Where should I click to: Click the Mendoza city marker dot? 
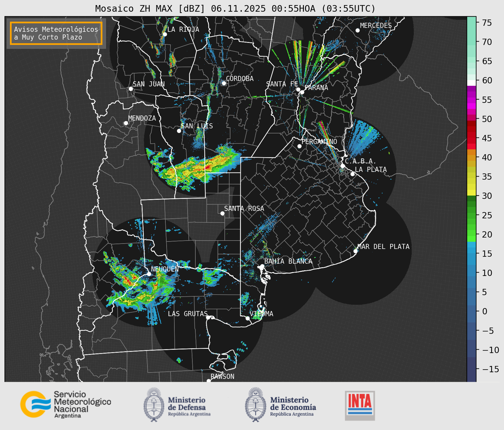tap(126, 123)
